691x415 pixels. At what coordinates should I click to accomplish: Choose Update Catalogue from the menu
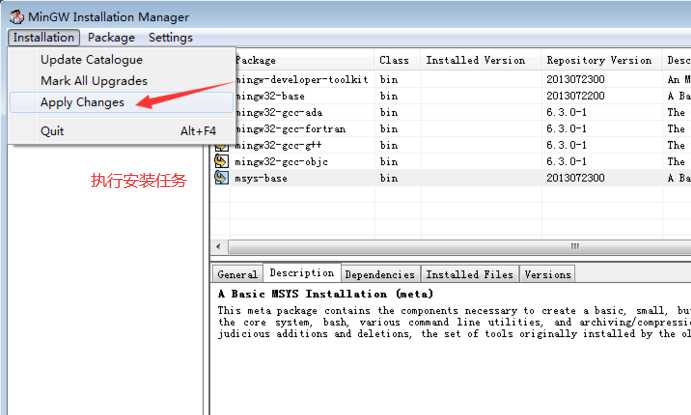[121, 60]
